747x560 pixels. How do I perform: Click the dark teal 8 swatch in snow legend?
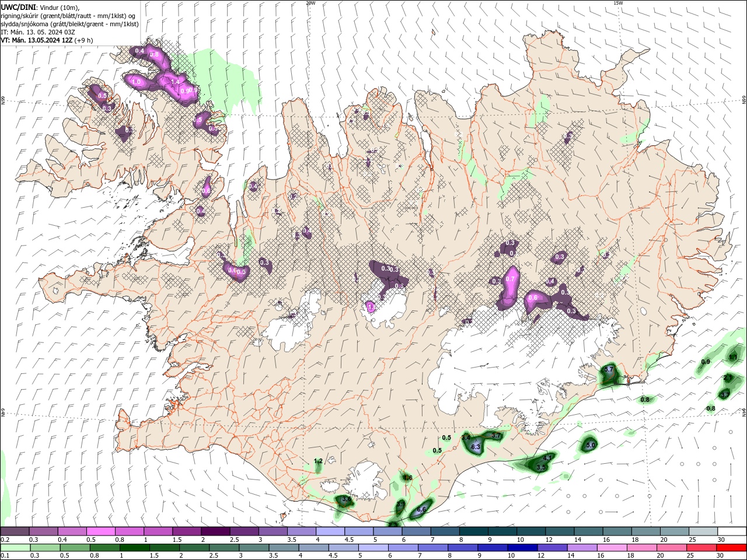(473, 531)
